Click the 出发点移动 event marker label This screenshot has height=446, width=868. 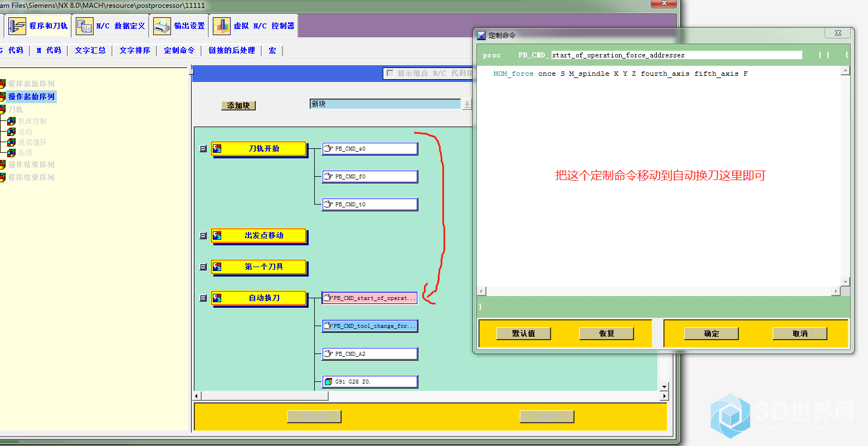point(264,236)
